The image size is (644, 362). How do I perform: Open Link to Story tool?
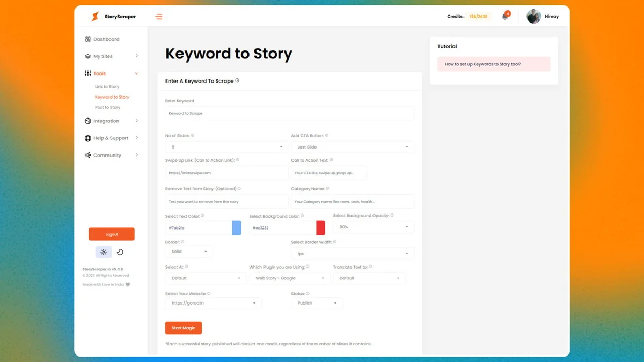coord(107,87)
